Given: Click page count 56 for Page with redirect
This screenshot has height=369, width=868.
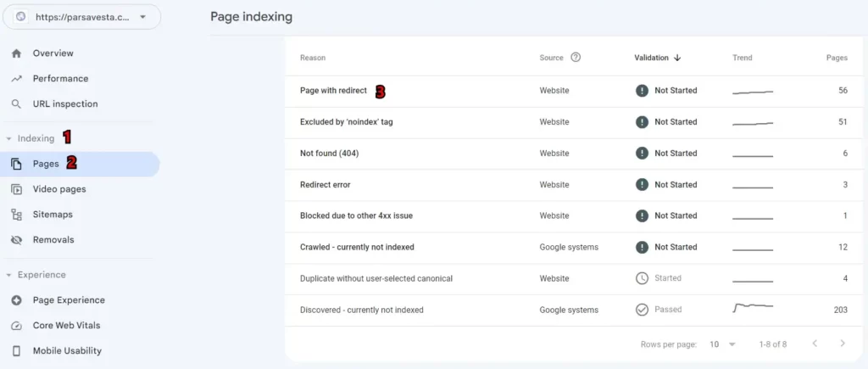Looking at the screenshot, I should (x=843, y=91).
